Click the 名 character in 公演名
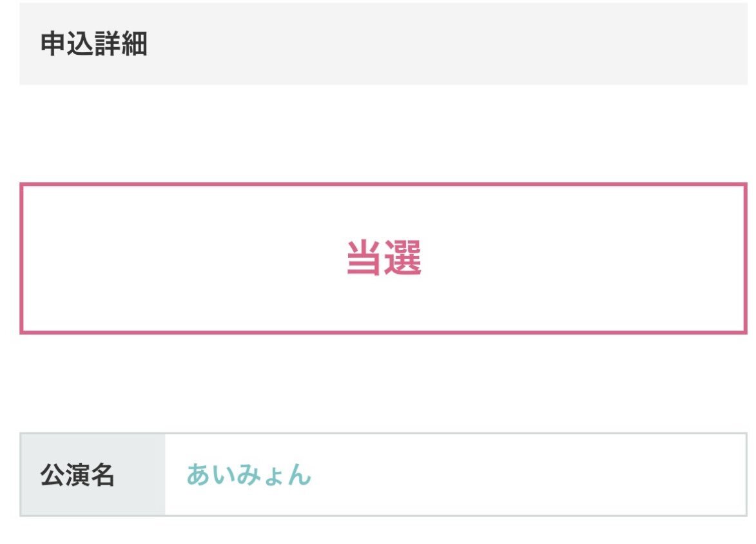The height and width of the screenshot is (544, 756). (102, 475)
